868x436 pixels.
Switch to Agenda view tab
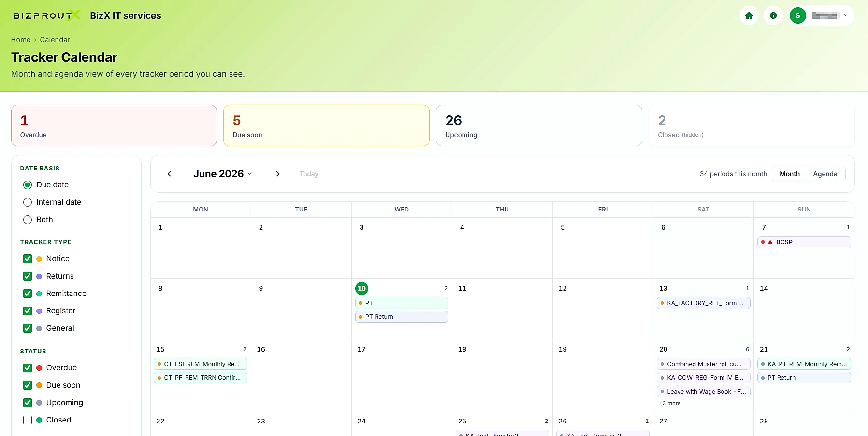[x=825, y=174]
